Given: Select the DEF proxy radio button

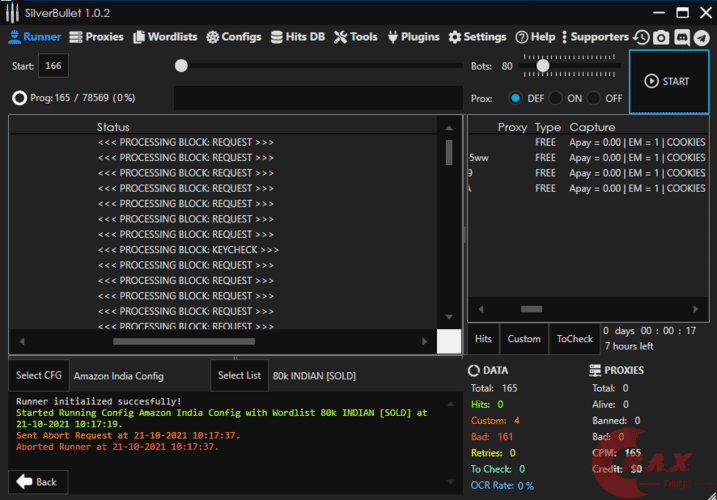Looking at the screenshot, I should point(516,98).
